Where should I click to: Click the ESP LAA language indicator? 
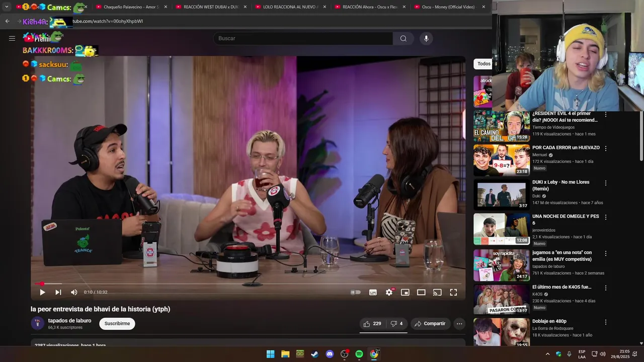click(582, 354)
